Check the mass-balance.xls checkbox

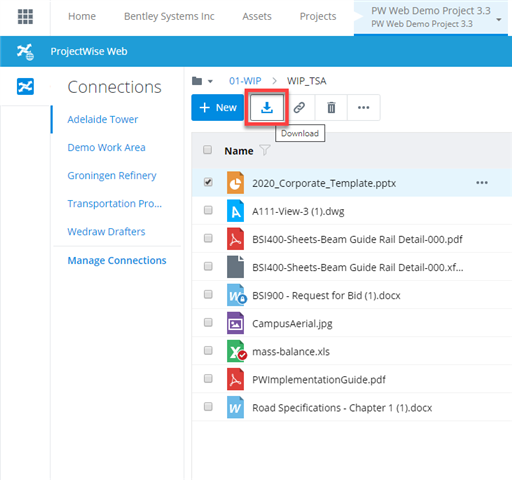tap(208, 350)
